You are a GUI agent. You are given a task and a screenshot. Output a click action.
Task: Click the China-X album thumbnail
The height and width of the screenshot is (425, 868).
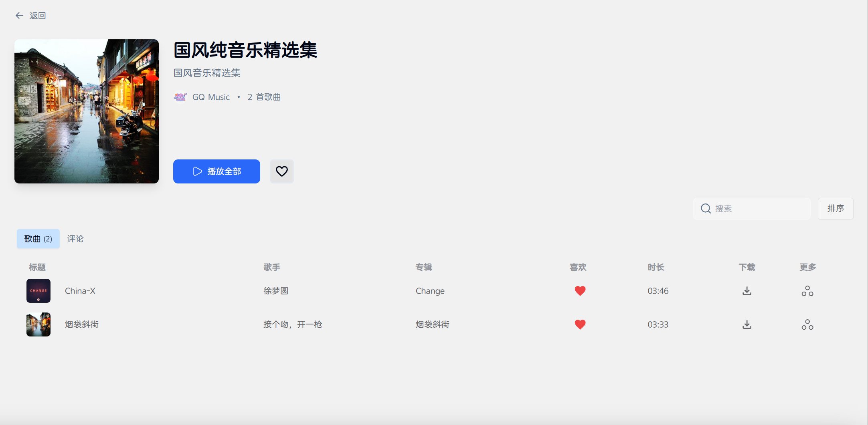point(38,291)
